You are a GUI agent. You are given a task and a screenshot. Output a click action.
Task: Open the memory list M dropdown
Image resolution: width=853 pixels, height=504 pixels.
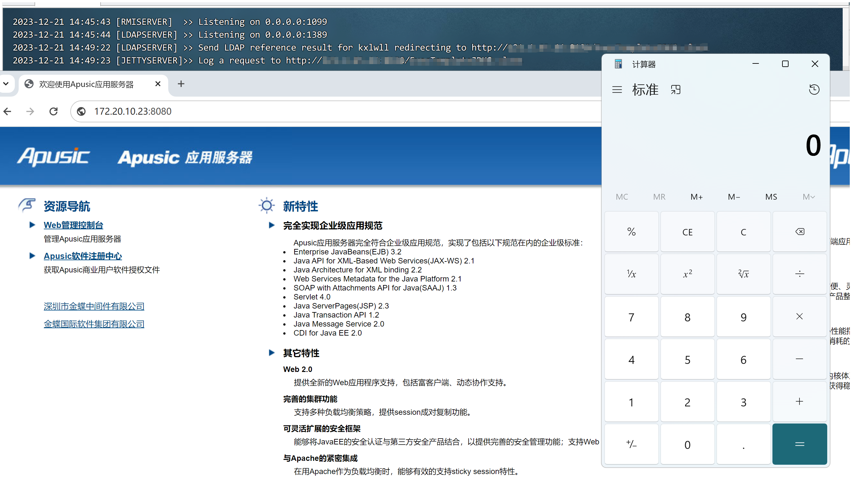[x=808, y=197]
